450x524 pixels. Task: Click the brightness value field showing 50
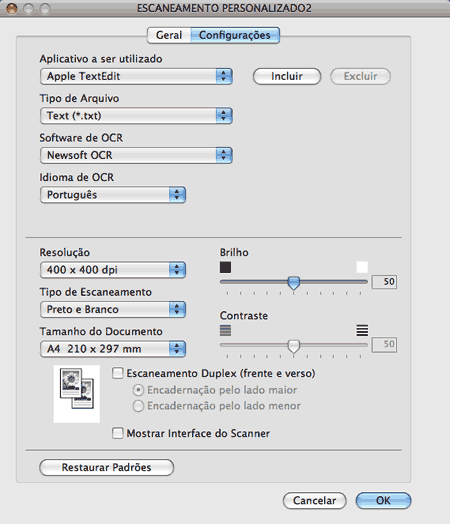[385, 282]
